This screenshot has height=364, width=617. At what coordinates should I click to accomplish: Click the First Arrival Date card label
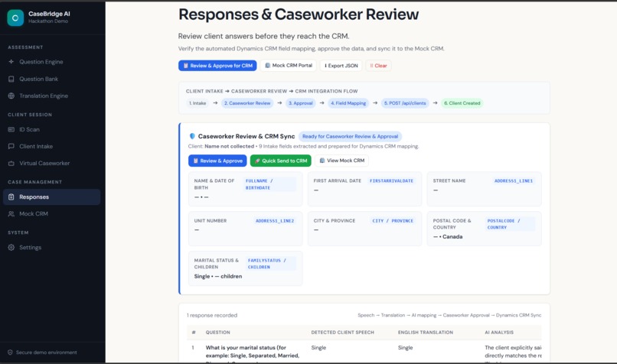pyautogui.click(x=338, y=180)
